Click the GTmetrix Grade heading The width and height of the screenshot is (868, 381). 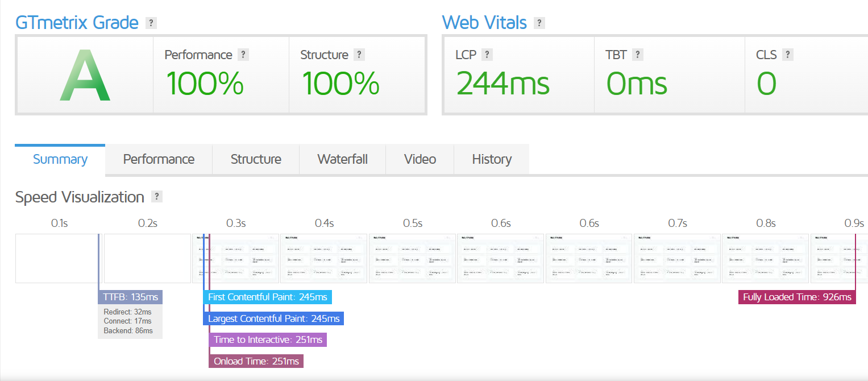point(77,23)
